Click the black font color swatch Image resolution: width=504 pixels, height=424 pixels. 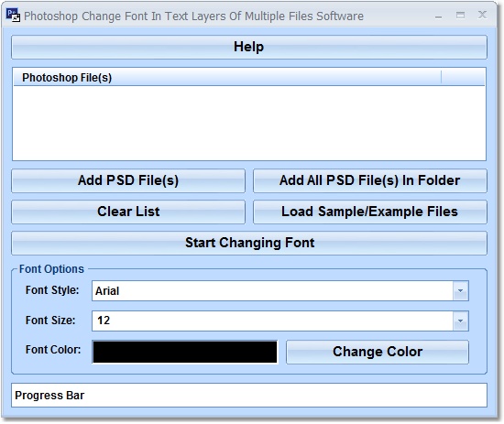pyautogui.click(x=185, y=352)
